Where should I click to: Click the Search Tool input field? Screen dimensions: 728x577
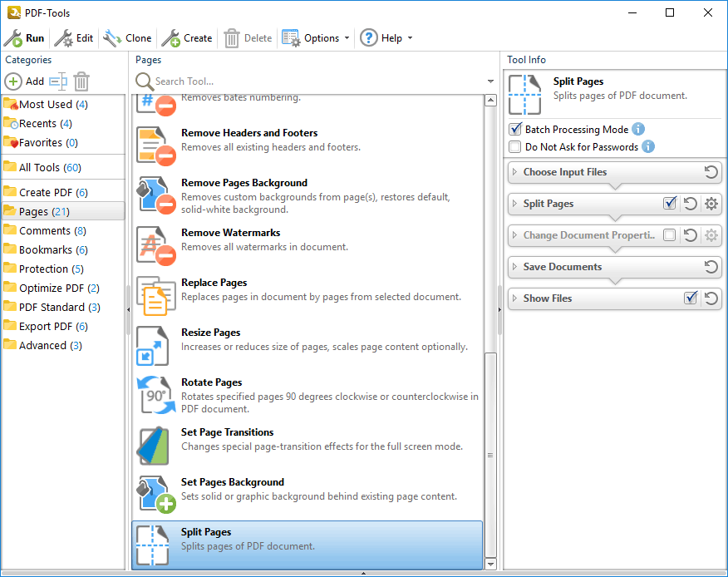pos(318,81)
